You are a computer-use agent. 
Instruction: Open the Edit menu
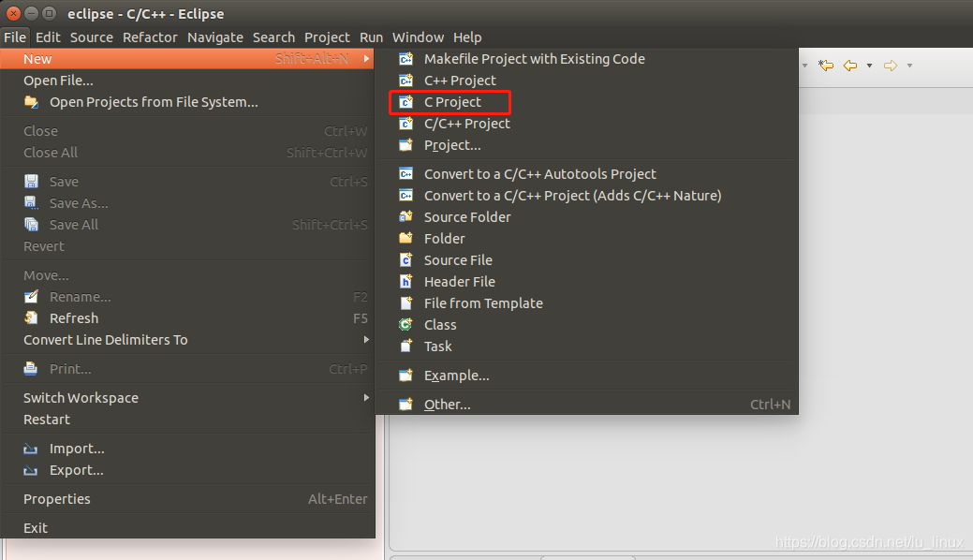[x=48, y=37]
